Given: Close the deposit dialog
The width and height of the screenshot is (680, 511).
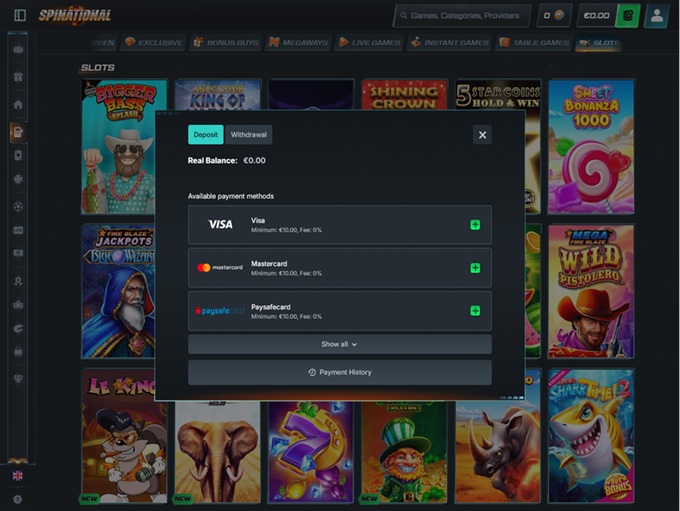Looking at the screenshot, I should click(482, 135).
